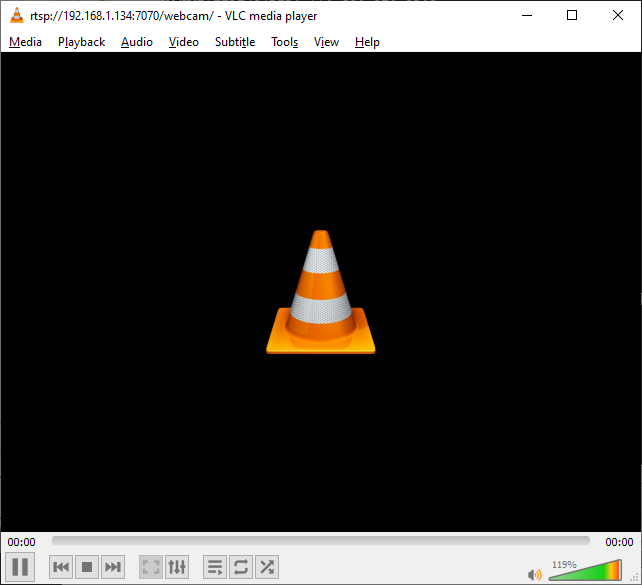
Task: Close the VLC media player window
Action: pos(618,16)
